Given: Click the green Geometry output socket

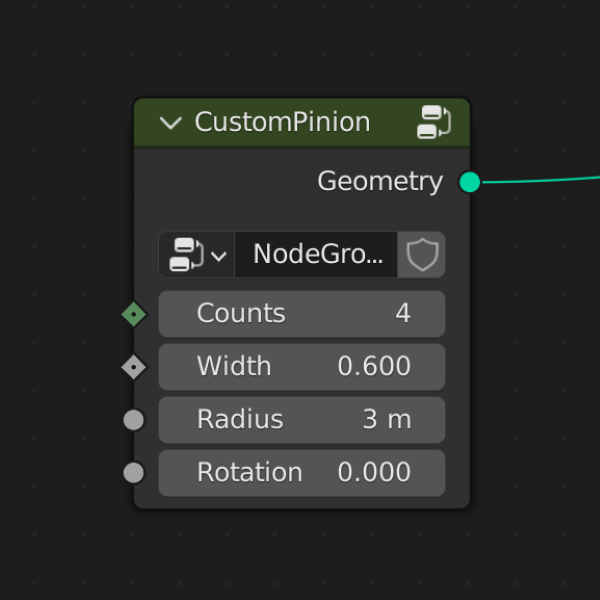Looking at the screenshot, I should (x=470, y=182).
